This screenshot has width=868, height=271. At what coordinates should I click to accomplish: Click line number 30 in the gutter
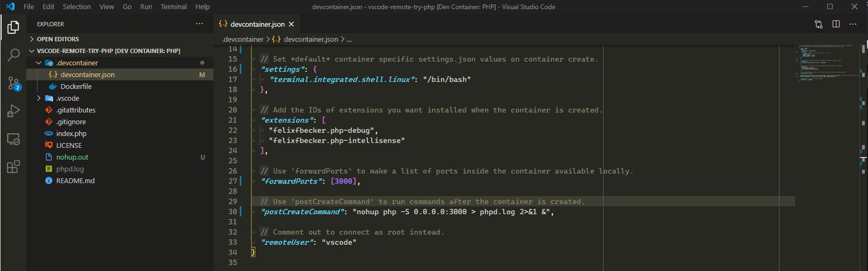(233, 212)
